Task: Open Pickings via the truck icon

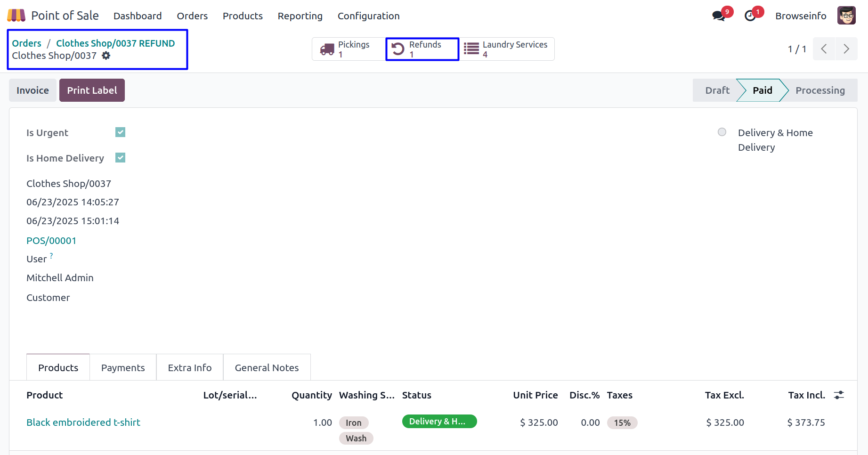Action: pyautogui.click(x=327, y=49)
